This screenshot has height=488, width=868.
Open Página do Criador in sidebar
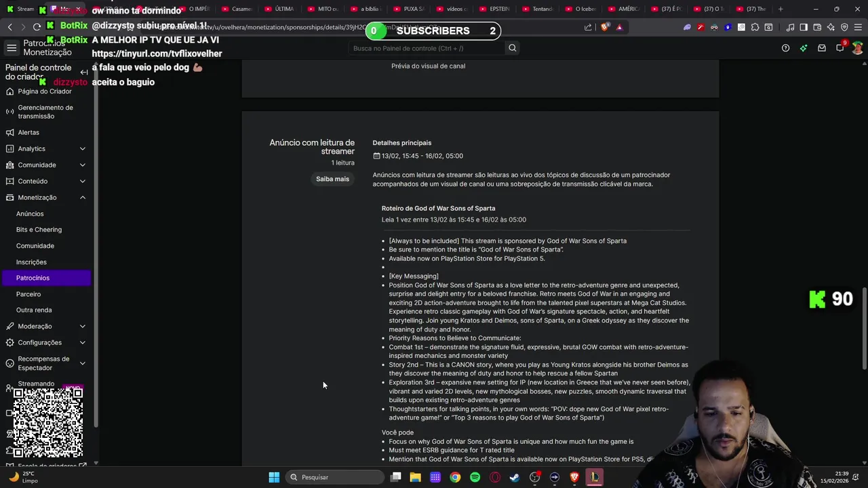click(x=45, y=91)
